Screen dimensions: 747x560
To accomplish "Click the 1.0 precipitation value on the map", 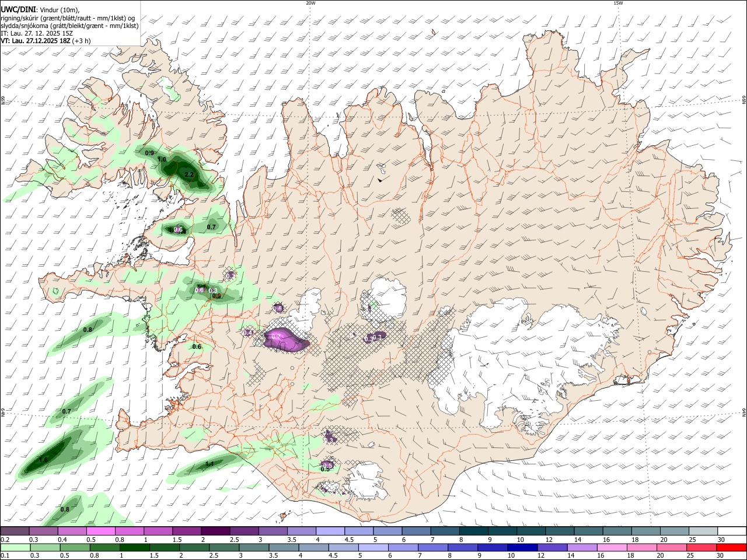I will tap(162, 159).
